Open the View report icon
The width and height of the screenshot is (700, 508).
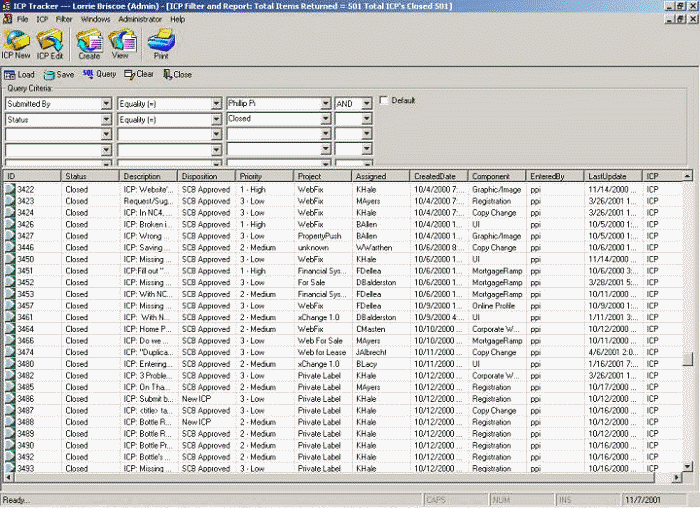121,43
